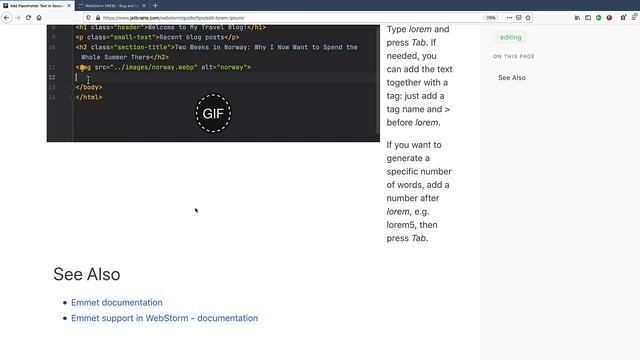Screen dimensions: 640x360
Task: Click the "Recent blog posts" paragraph code line
Action: pos(157,37)
